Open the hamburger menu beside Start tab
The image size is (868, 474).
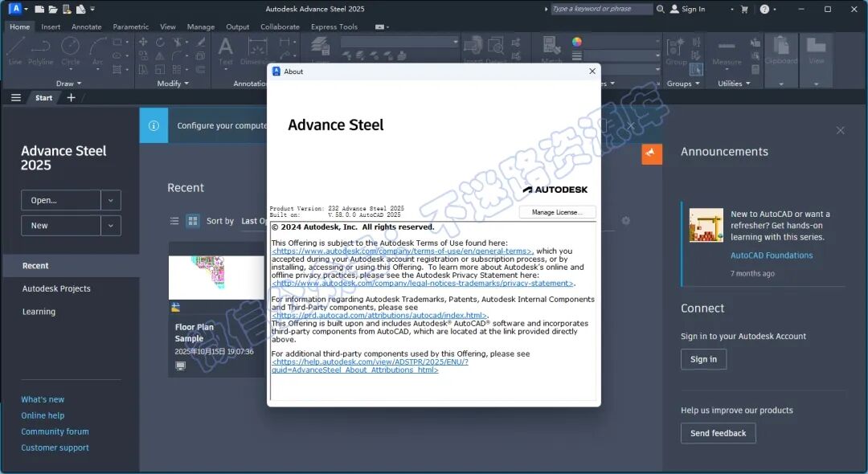click(x=16, y=97)
